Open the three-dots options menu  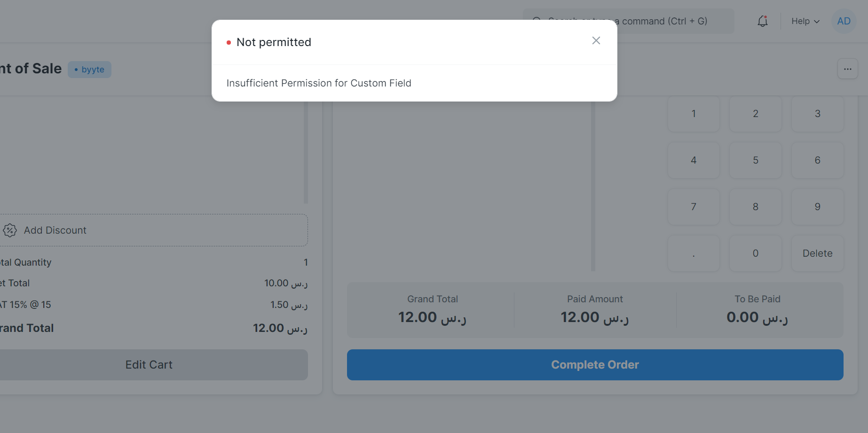tap(847, 69)
